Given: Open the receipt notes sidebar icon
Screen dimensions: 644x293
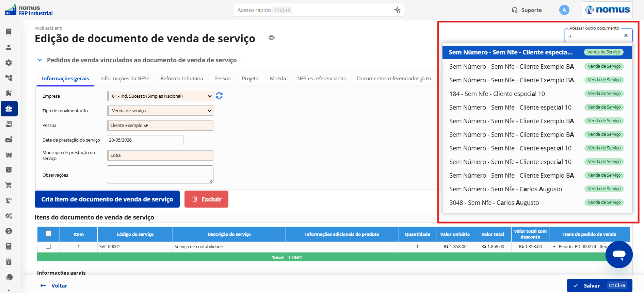Looking at the screenshot, I should 9,124.
